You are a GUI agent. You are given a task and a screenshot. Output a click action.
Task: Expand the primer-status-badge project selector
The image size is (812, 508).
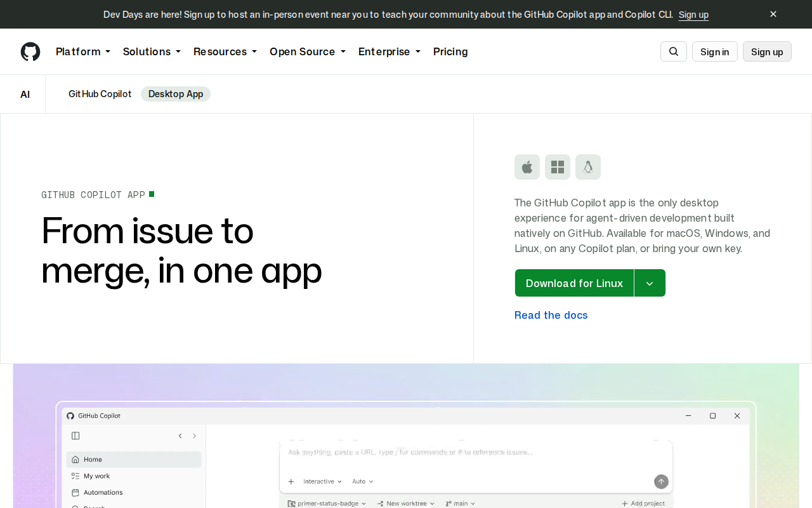coord(327,504)
